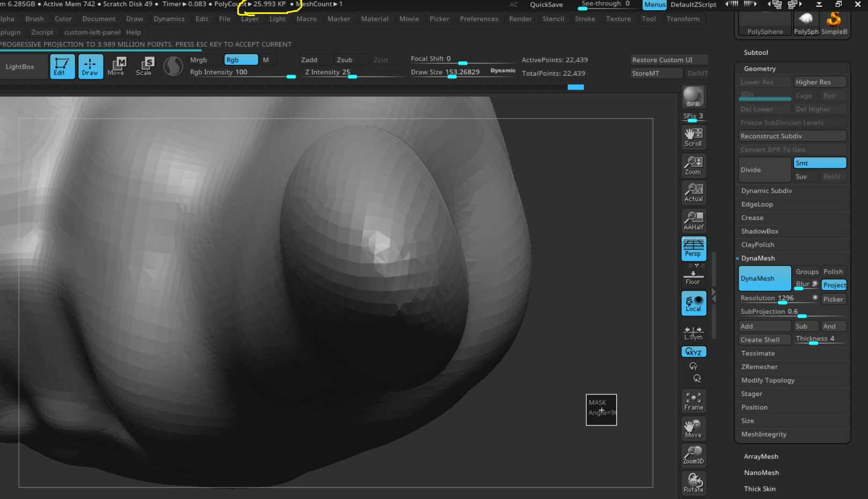Click the Frame view icon
Viewport: 868px width, 499px height.
pyautogui.click(x=694, y=400)
